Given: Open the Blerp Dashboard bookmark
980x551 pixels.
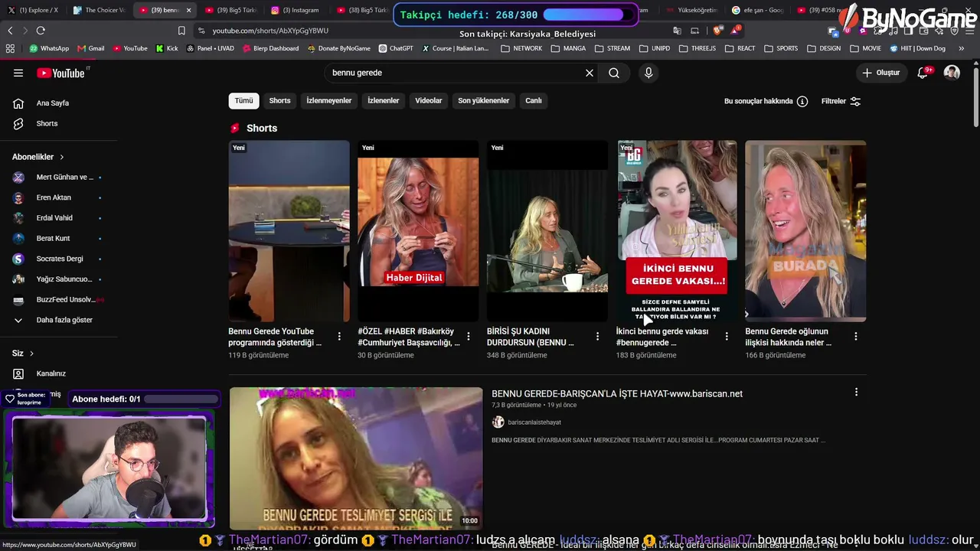Looking at the screenshot, I should (x=271, y=48).
